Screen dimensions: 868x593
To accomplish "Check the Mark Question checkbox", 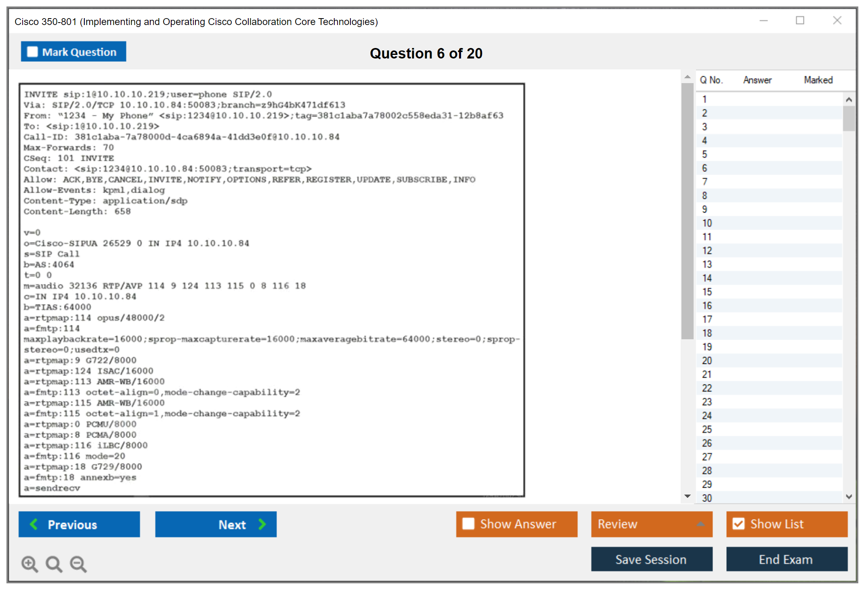I will click(x=32, y=52).
